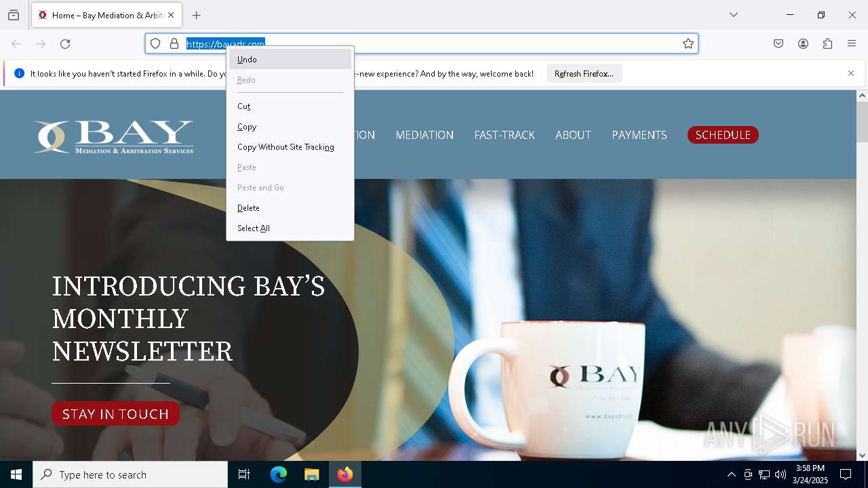Screen dimensions: 868x488
Task: Go back one page
Action: tap(16, 43)
